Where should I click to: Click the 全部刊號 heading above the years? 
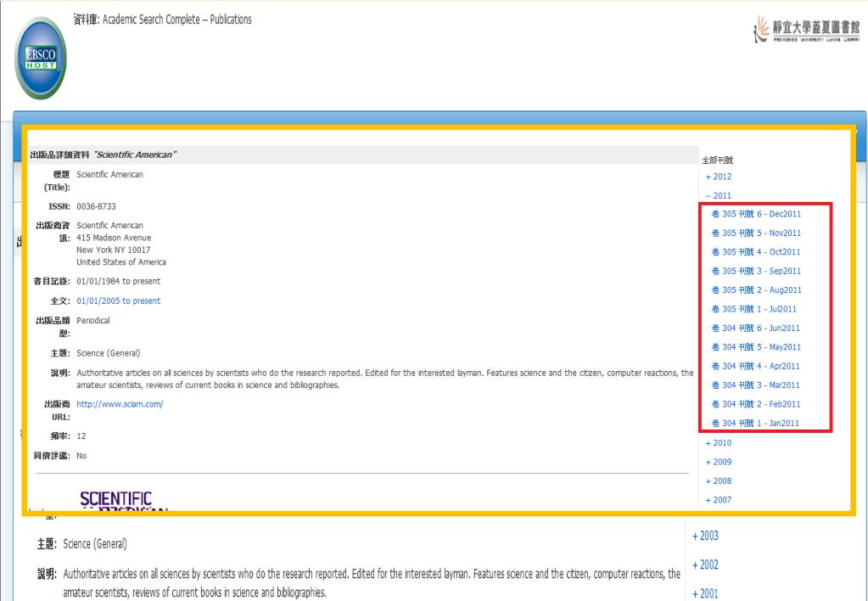(x=718, y=160)
